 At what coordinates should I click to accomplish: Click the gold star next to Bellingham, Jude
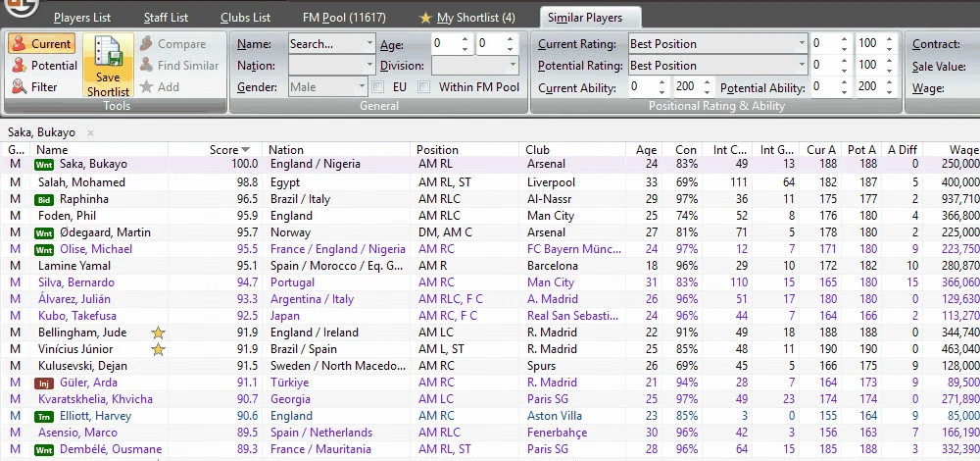(159, 333)
